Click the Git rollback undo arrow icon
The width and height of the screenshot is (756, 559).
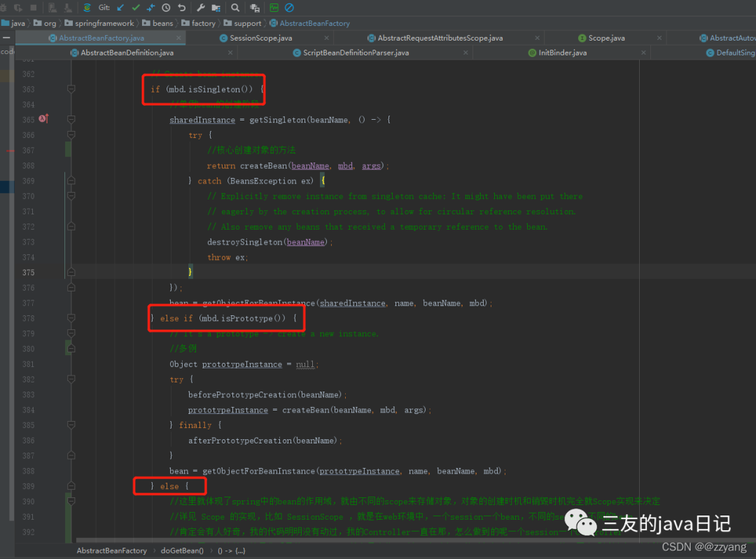pos(182,8)
